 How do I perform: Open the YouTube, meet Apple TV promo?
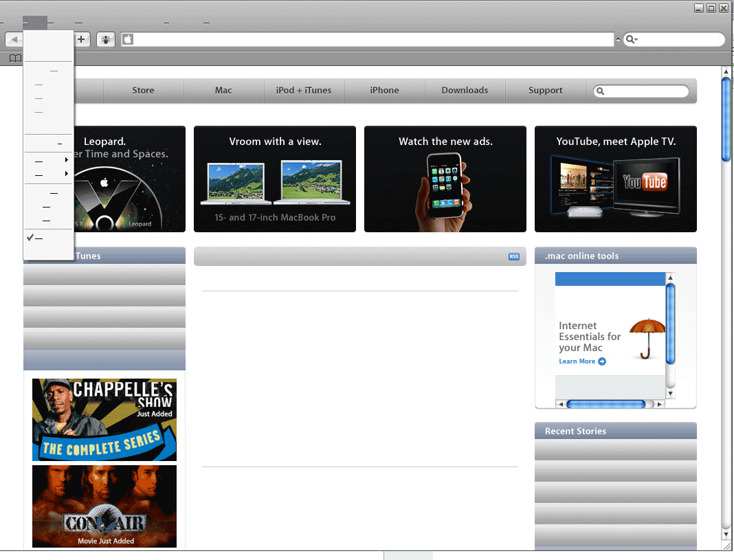616,179
